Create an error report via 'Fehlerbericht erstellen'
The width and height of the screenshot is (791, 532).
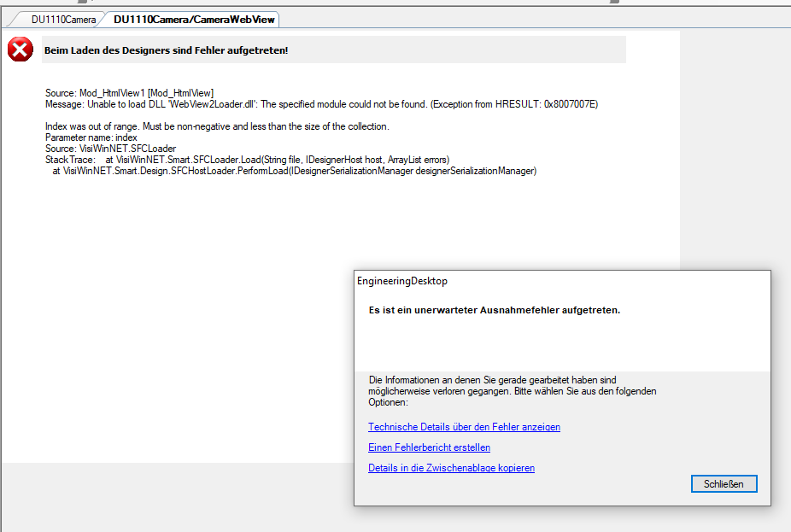click(x=429, y=447)
